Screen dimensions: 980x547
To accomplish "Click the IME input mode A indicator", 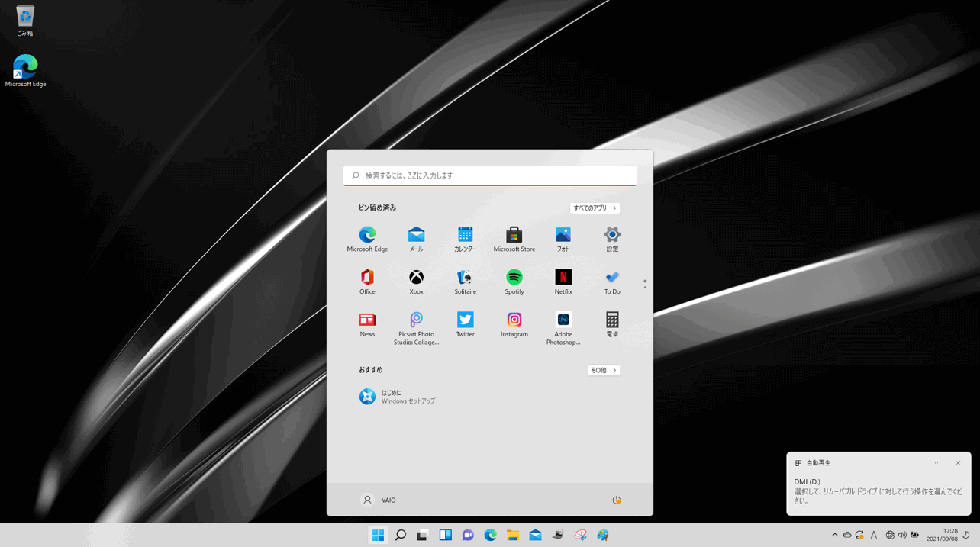I will pyautogui.click(x=874, y=535).
